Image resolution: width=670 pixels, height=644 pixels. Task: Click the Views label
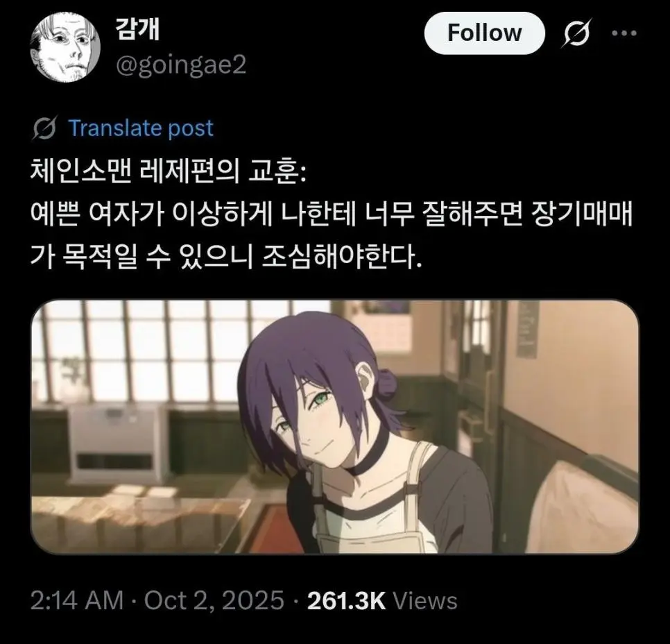(425, 600)
